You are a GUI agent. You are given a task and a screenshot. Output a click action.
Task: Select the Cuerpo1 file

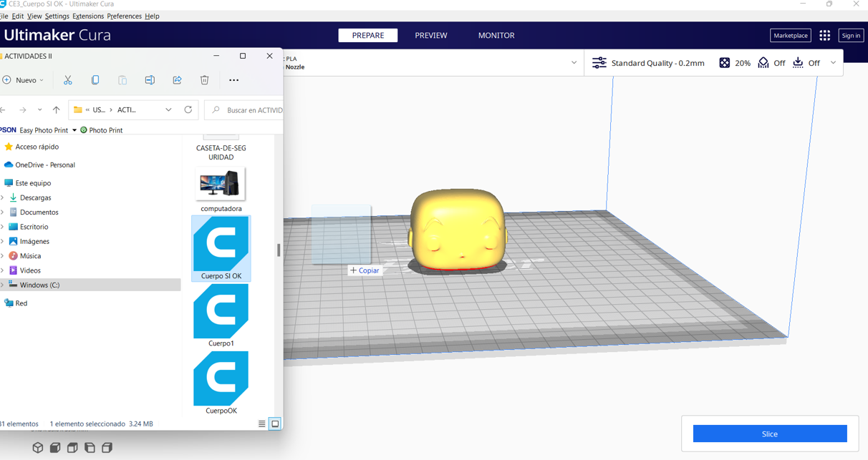coord(221,315)
